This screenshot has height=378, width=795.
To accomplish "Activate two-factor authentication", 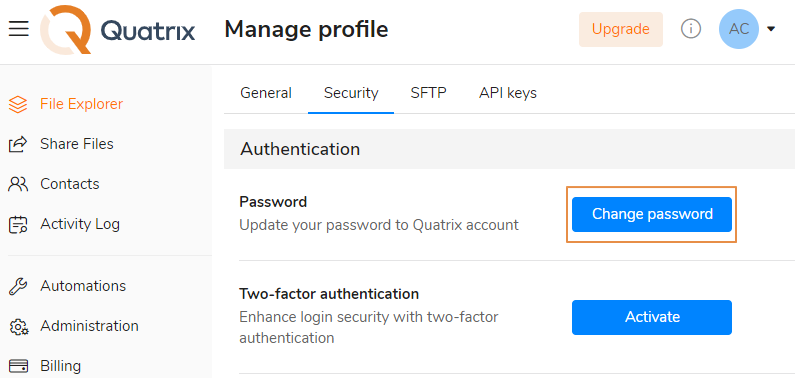I will pos(652,317).
